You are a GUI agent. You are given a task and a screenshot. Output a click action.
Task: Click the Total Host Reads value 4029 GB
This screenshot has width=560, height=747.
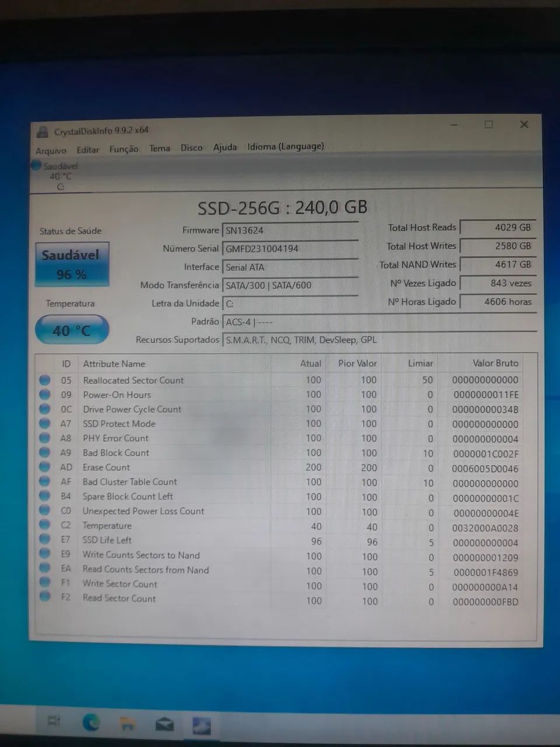pos(498,228)
